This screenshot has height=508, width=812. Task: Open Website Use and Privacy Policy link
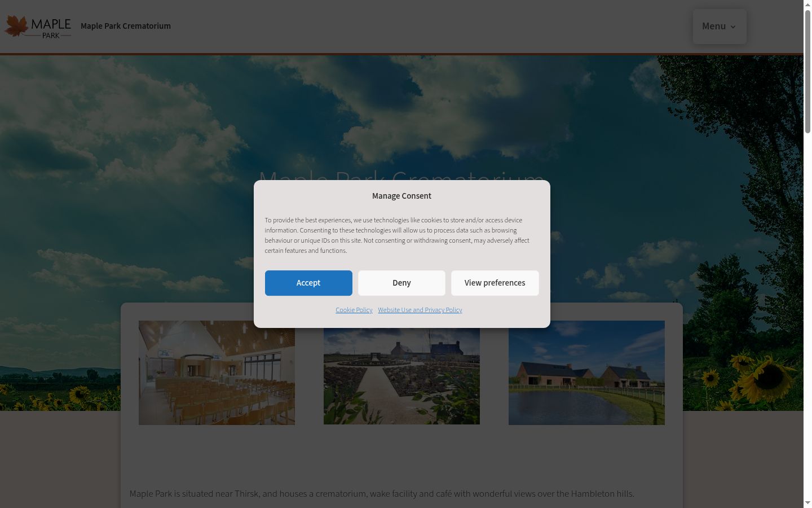[x=420, y=310]
